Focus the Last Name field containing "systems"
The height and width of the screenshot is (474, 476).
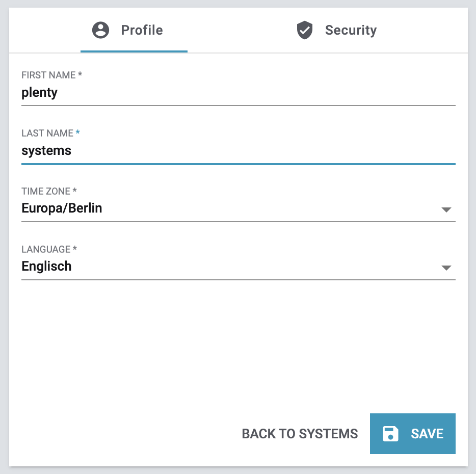point(237,151)
